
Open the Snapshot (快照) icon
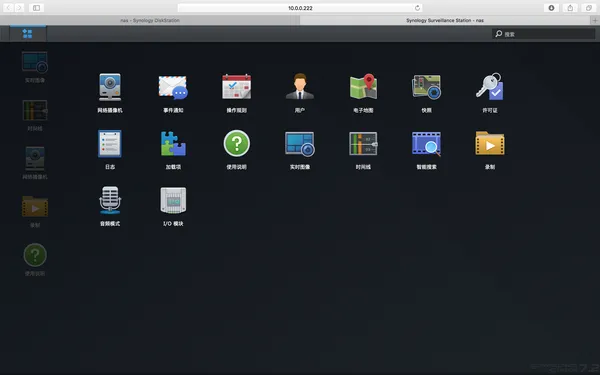pyautogui.click(x=426, y=87)
